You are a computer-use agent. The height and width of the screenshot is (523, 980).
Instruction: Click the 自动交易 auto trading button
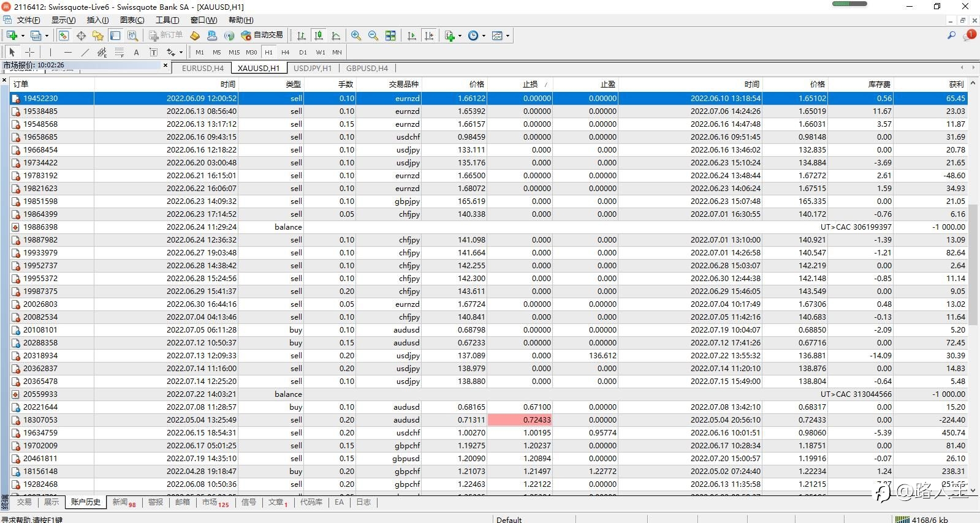262,36
